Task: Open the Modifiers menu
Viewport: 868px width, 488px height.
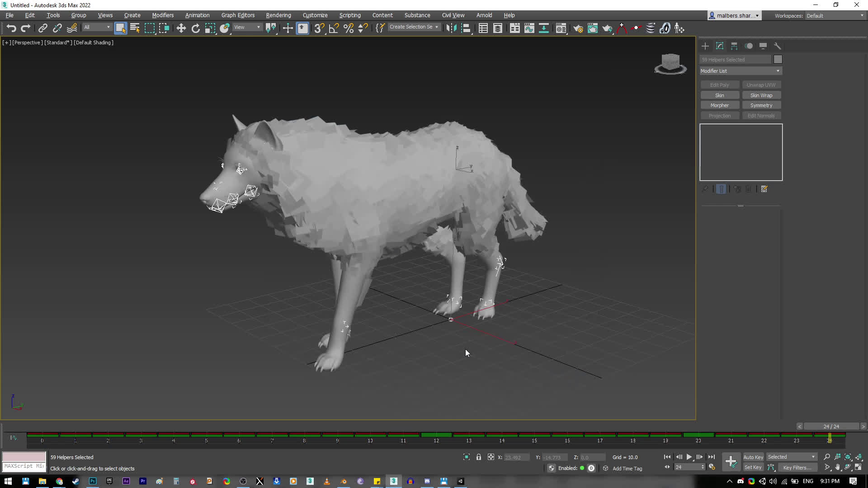Action: pyautogui.click(x=163, y=15)
